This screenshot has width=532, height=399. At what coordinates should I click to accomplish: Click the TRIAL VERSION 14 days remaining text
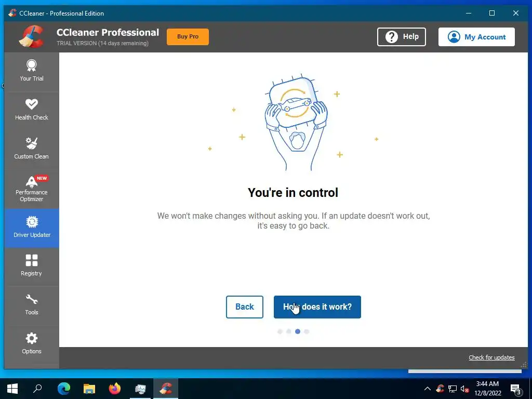pyautogui.click(x=102, y=44)
